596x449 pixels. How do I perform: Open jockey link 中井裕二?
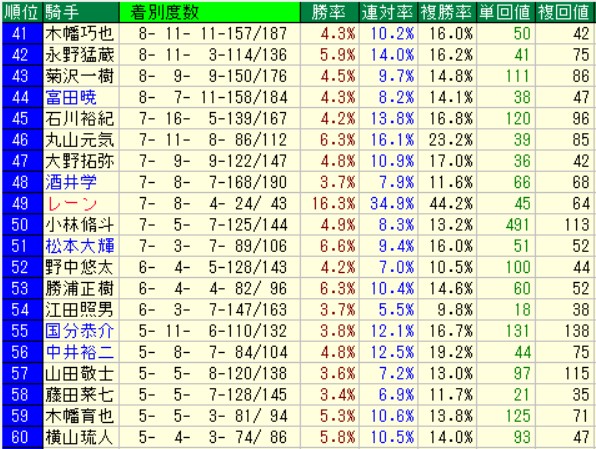[x=80, y=352]
